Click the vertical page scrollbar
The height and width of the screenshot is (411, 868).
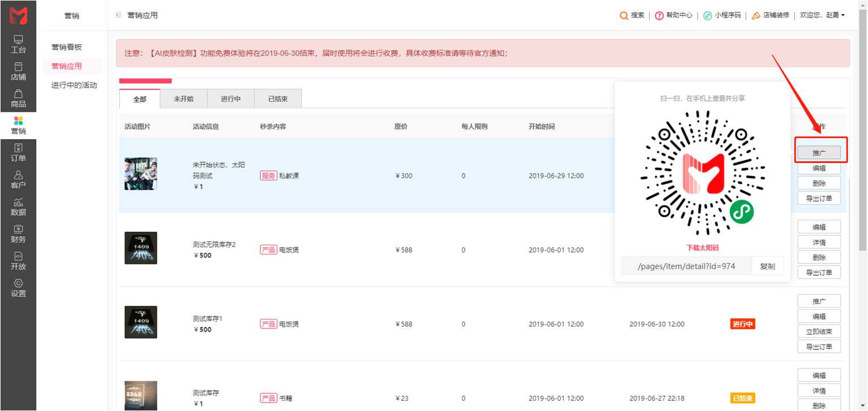point(863,130)
